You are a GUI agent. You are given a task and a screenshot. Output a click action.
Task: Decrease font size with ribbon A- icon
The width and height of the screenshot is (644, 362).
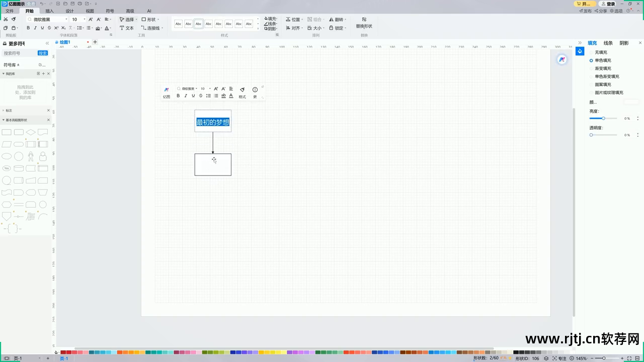tap(98, 19)
